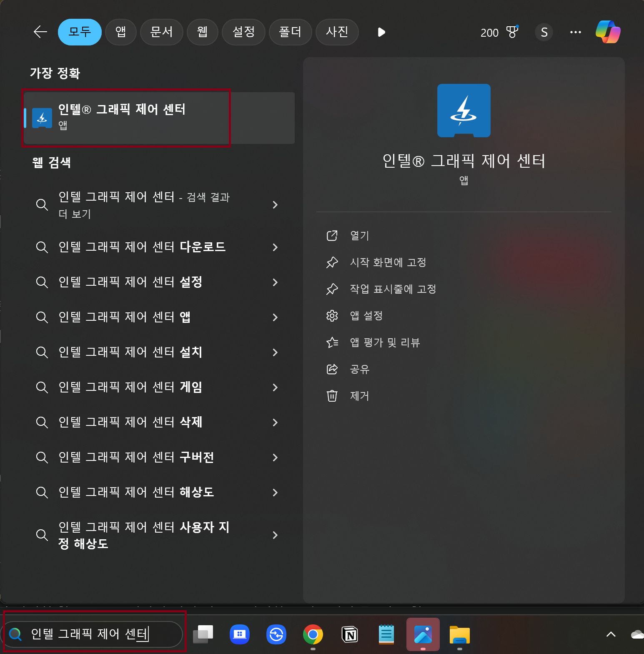The width and height of the screenshot is (644, 654).
Task: Switch to the 폴더 filter tab
Action: pyautogui.click(x=290, y=32)
